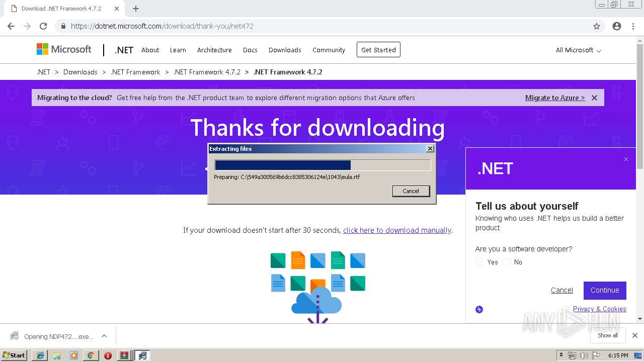
Task: Click Continue in the survey
Action: 605,290
